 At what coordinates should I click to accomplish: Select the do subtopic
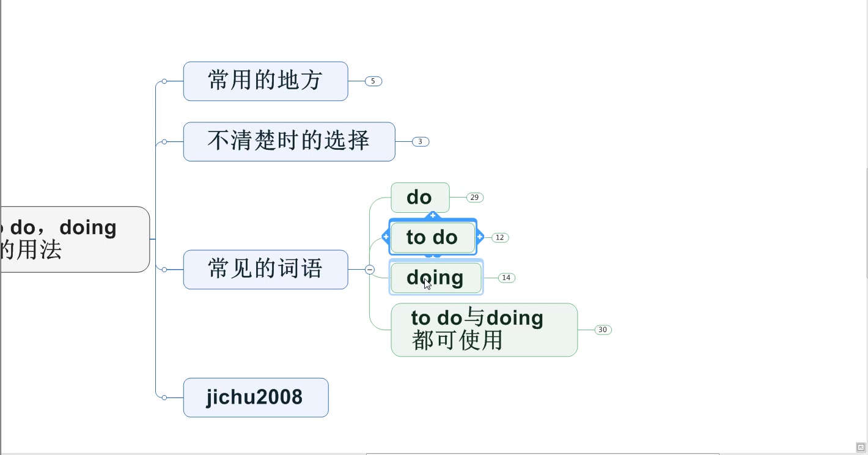point(420,198)
